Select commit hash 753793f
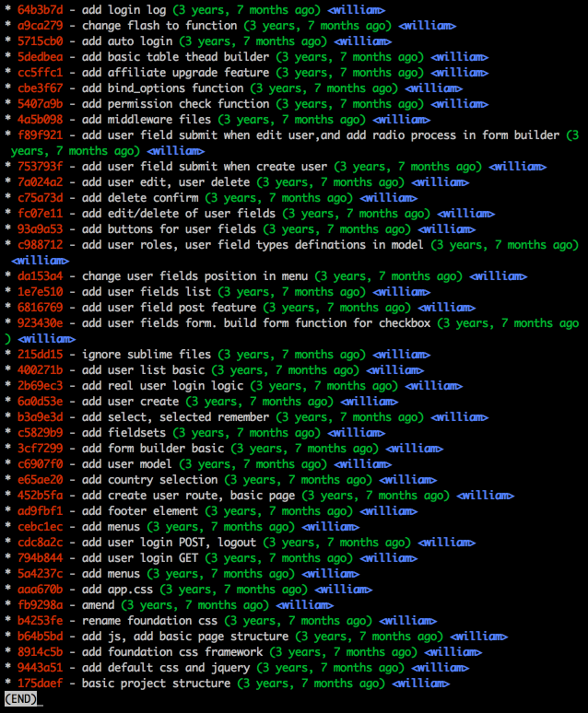The image size is (588, 713). [x=40, y=167]
